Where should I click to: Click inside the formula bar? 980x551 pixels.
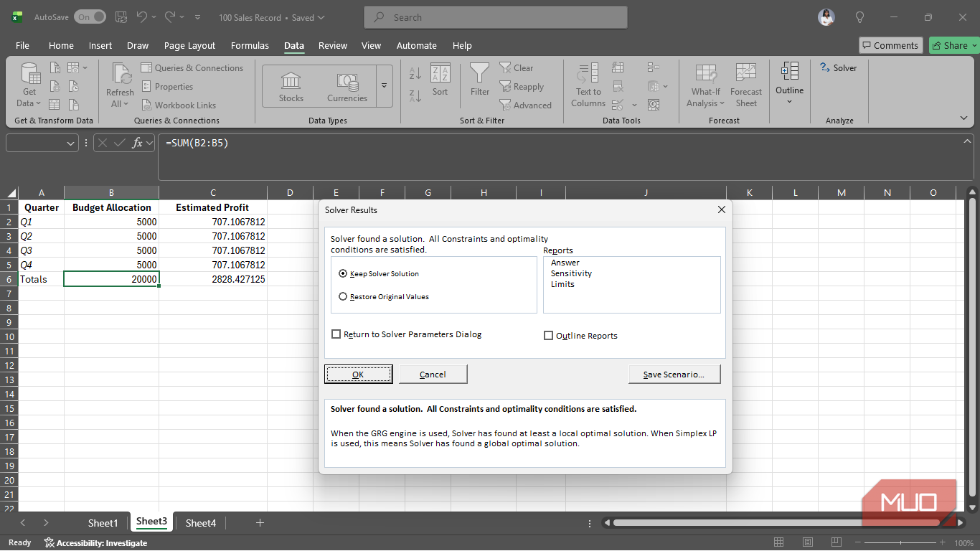[x=560, y=156]
